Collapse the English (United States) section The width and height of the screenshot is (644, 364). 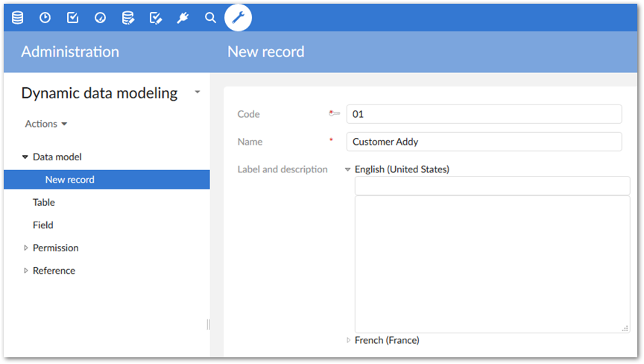pyautogui.click(x=348, y=169)
